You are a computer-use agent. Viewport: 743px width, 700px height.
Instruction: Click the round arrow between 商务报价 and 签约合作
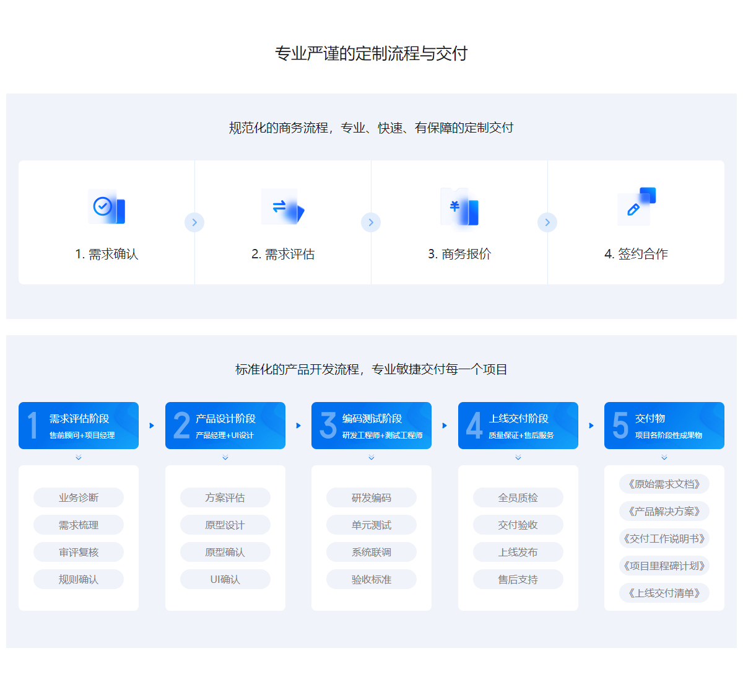[x=547, y=222]
